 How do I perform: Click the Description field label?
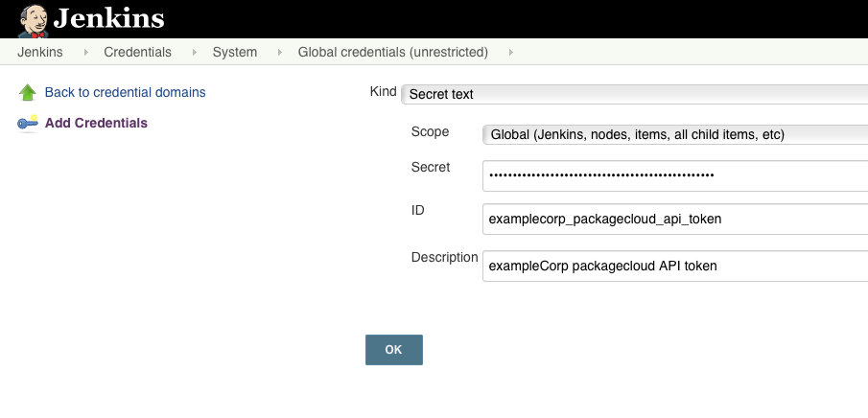[x=444, y=258]
